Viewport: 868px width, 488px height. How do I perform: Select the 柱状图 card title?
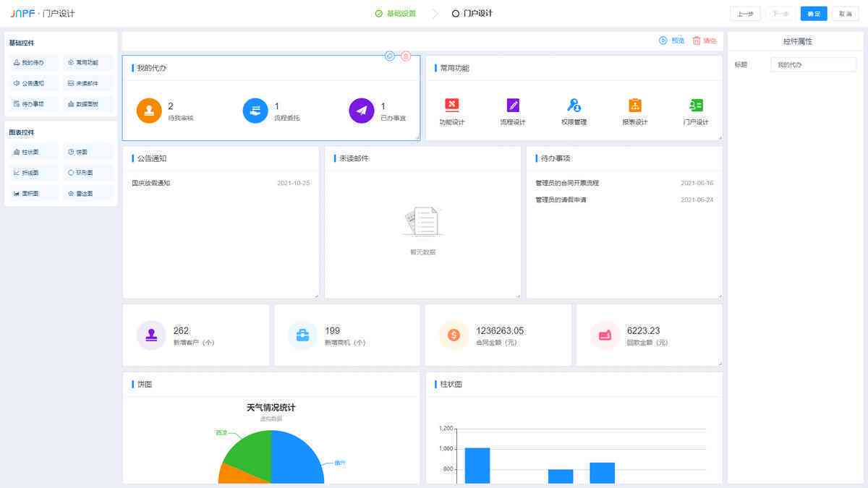coord(451,385)
